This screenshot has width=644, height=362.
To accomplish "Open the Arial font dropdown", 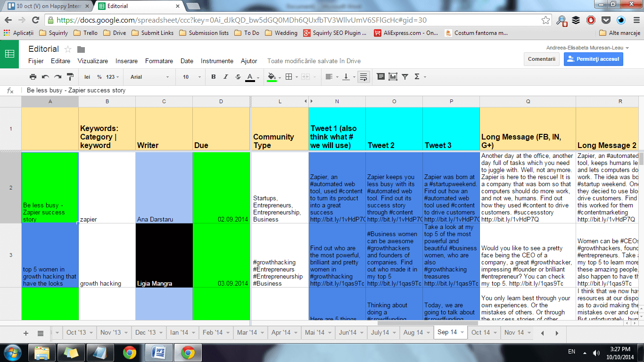I will (x=149, y=77).
